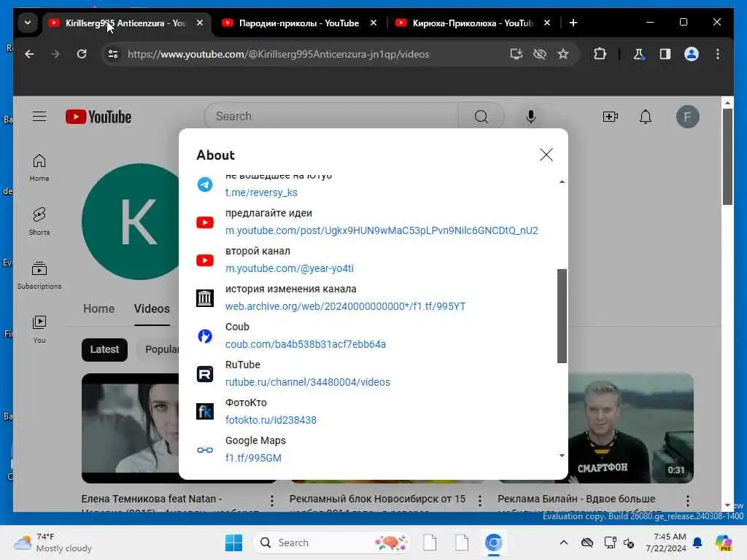Open the rutube.ru channel videos link
747x560 pixels.
point(308,382)
